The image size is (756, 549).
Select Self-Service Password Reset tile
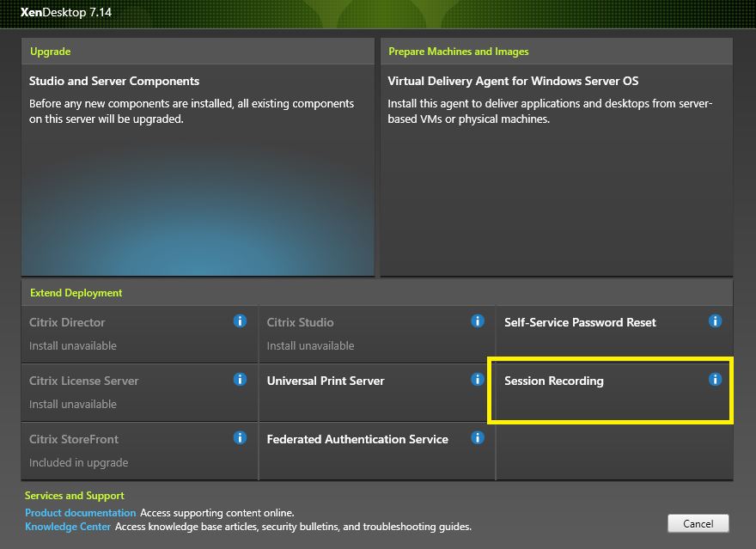click(x=601, y=333)
